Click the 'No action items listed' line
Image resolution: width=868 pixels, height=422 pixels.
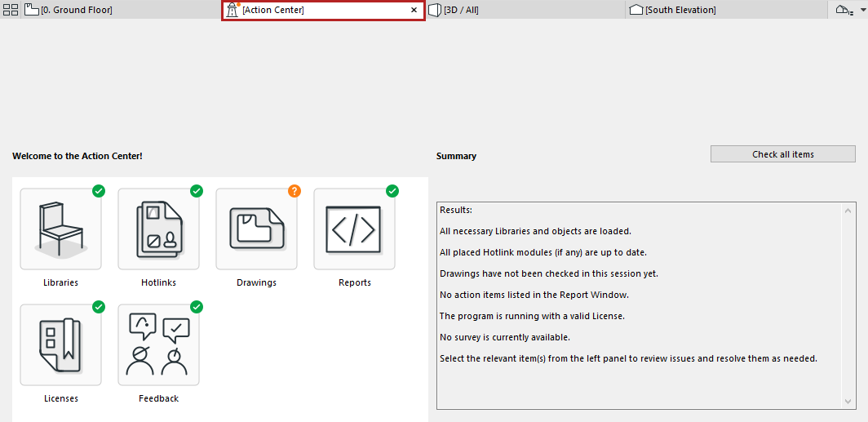(x=534, y=295)
